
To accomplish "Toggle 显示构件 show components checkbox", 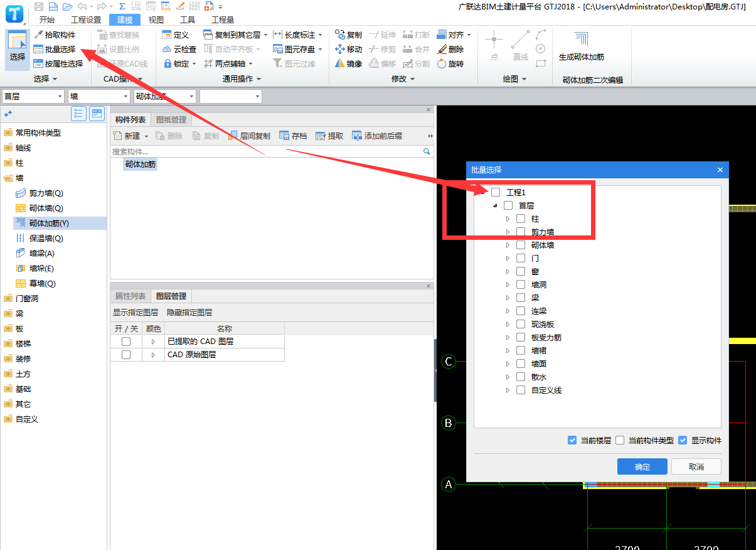I will click(x=683, y=440).
